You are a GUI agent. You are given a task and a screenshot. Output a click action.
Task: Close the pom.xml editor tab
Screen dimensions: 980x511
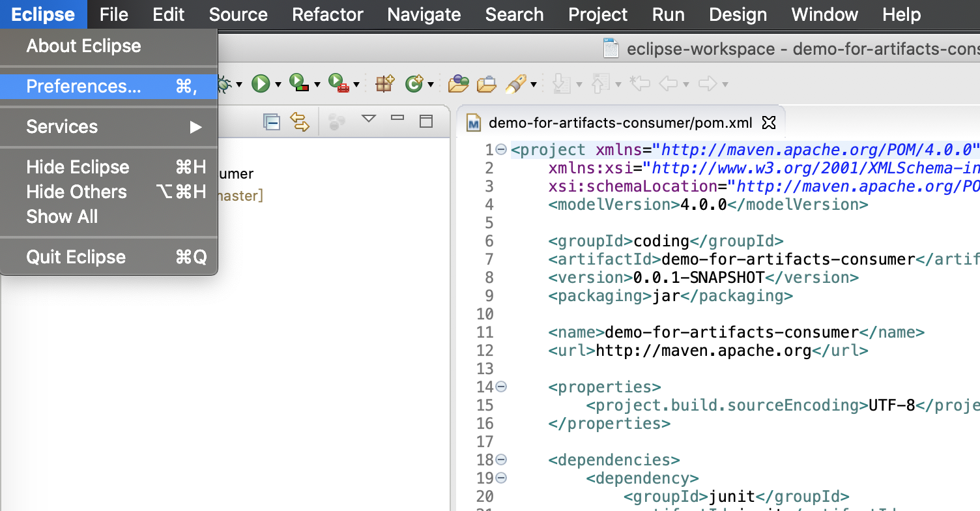pyautogui.click(x=769, y=122)
